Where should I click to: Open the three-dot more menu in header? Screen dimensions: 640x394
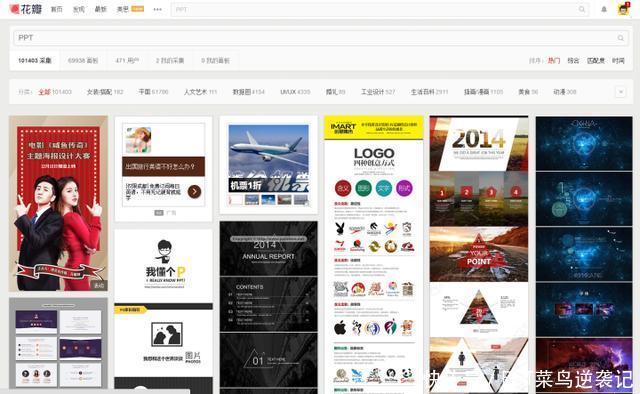[158, 9]
